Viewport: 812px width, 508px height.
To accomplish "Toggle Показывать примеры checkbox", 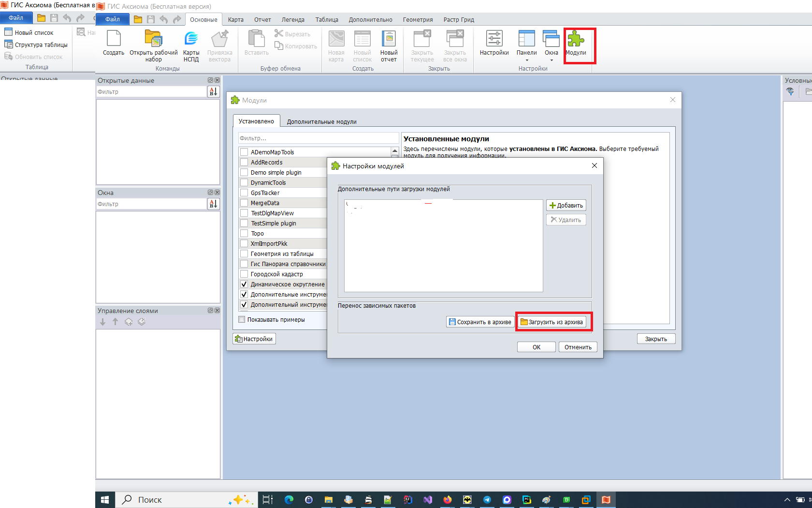I will click(x=242, y=319).
